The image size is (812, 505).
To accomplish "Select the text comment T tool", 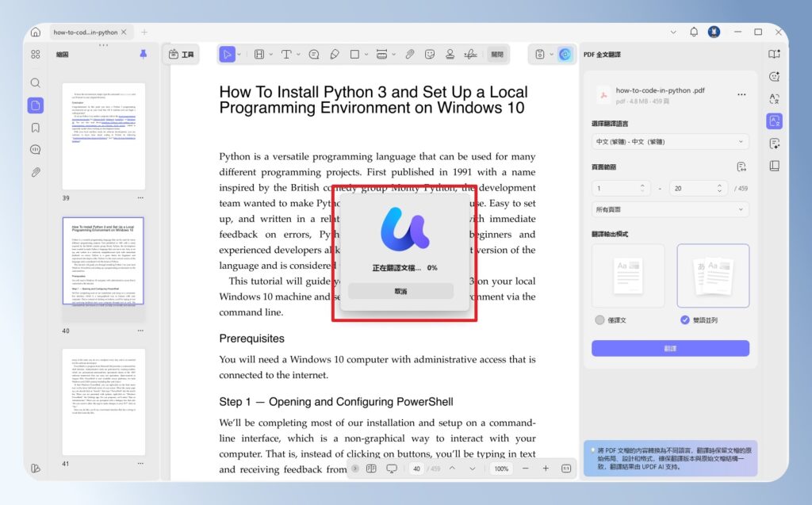I will coord(285,55).
